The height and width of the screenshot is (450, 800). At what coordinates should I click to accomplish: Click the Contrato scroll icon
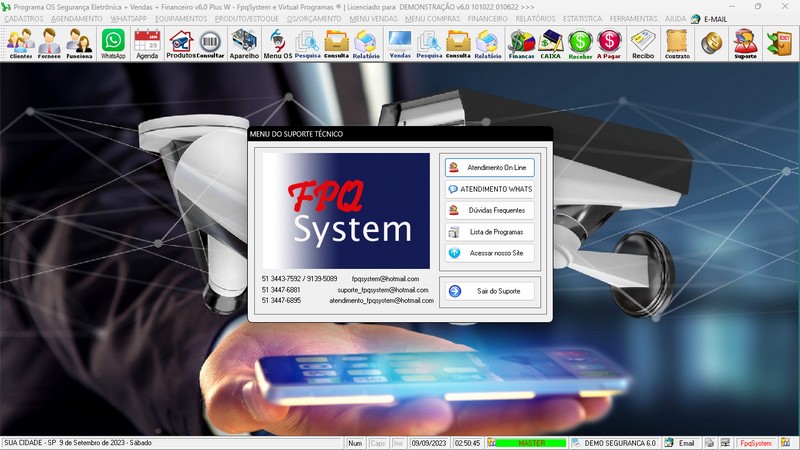(x=677, y=44)
